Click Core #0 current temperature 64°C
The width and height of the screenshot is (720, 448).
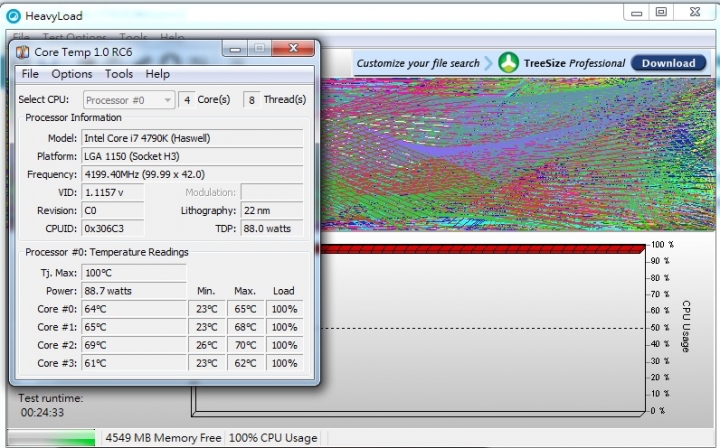click(x=134, y=309)
